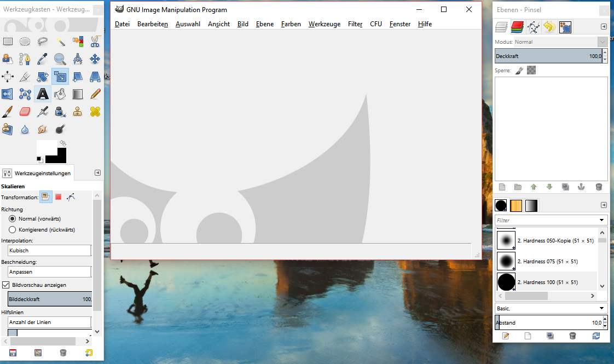Select Normal (vorwärts) radio button
This screenshot has height=364, width=614.
click(x=13, y=218)
